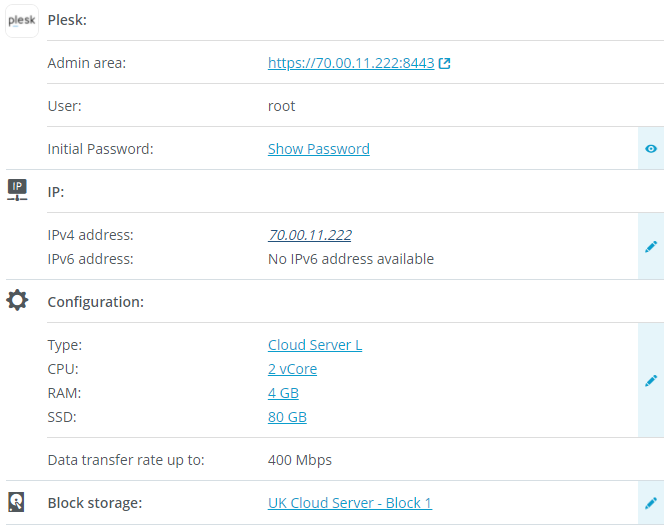The image size is (672, 531).
Task: Click the Block storage disk icon
Action: pyautogui.click(x=18, y=502)
